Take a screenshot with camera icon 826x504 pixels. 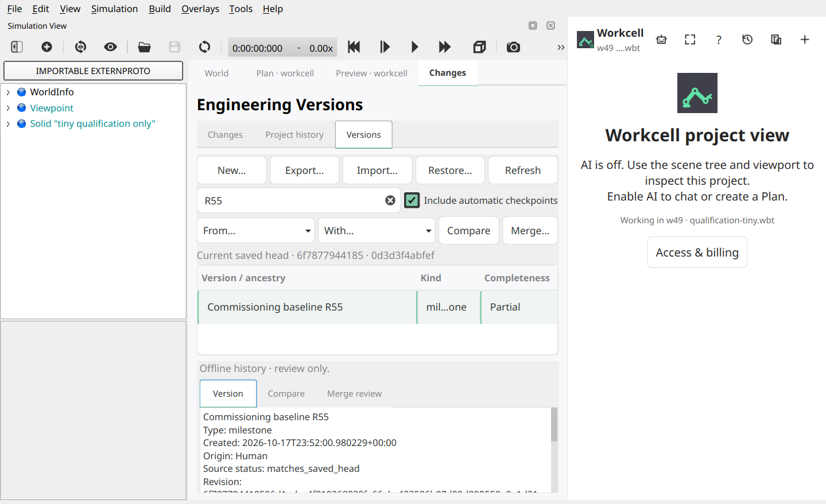513,47
